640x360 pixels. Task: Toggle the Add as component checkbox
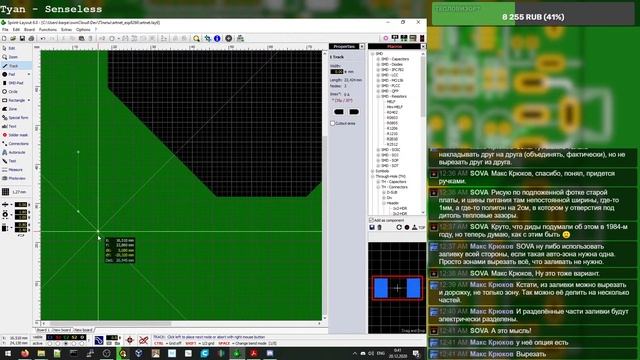(x=371, y=220)
